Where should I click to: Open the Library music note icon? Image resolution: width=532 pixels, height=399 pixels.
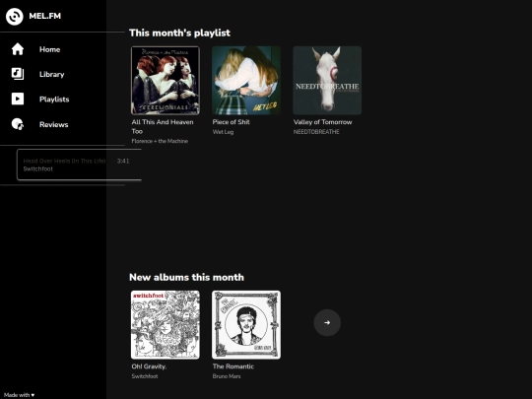point(18,74)
